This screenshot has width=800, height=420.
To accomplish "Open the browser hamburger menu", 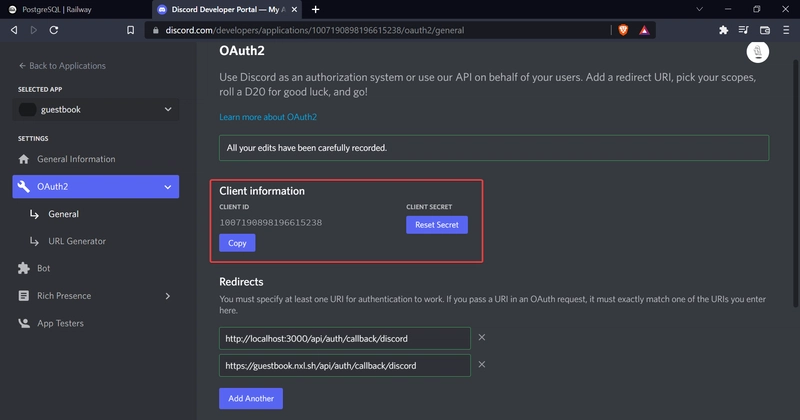I will (786, 30).
